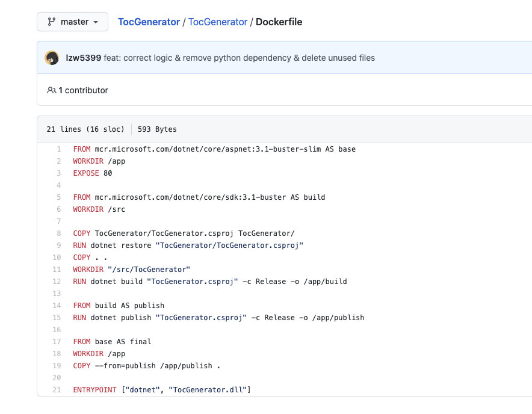Click the WORKDIR /src line

pyautogui.click(x=99, y=209)
